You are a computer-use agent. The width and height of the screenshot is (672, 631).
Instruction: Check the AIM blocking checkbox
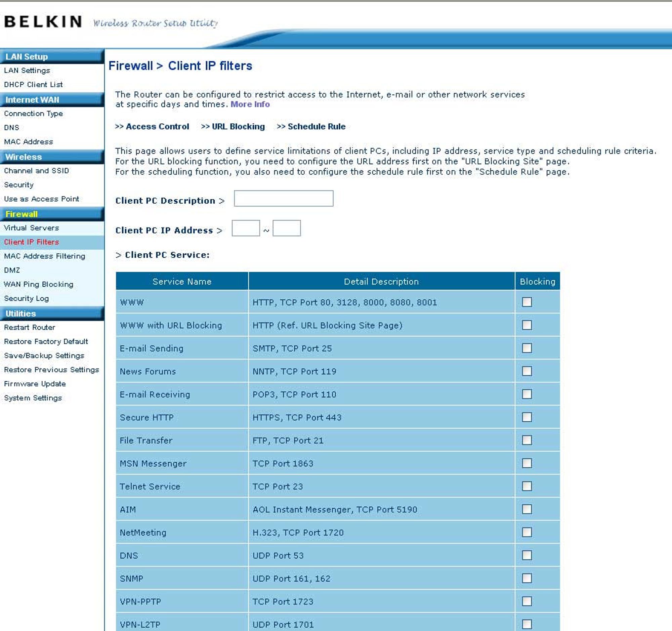pos(527,509)
